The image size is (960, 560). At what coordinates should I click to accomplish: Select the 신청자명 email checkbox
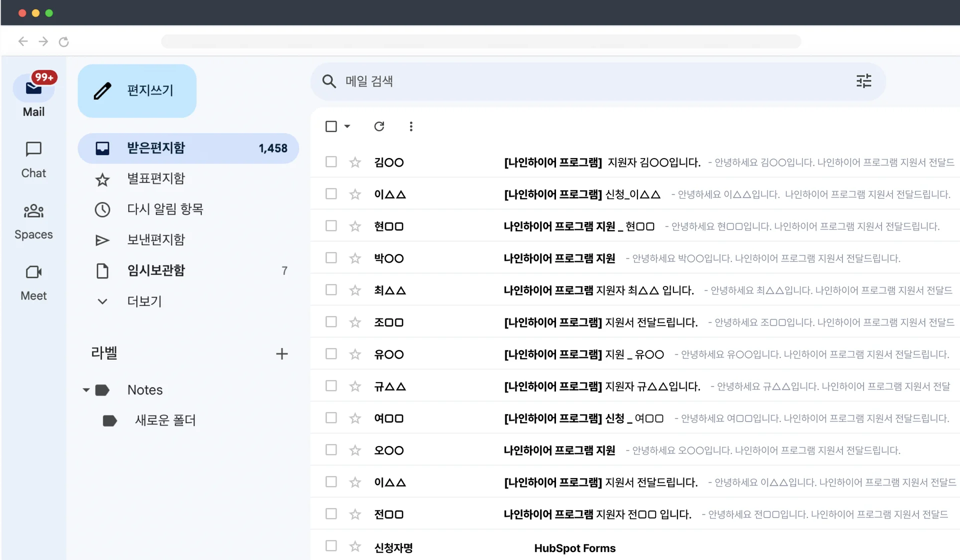click(x=331, y=546)
